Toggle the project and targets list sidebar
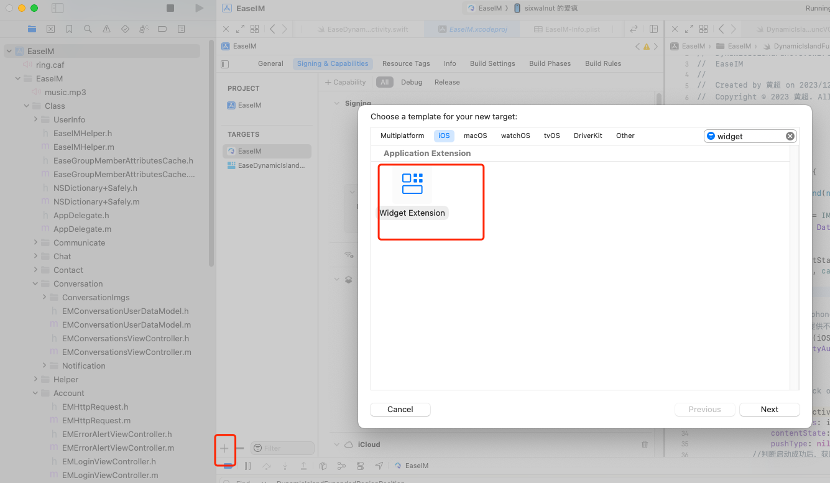The width and height of the screenshot is (830, 484). (x=225, y=64)
